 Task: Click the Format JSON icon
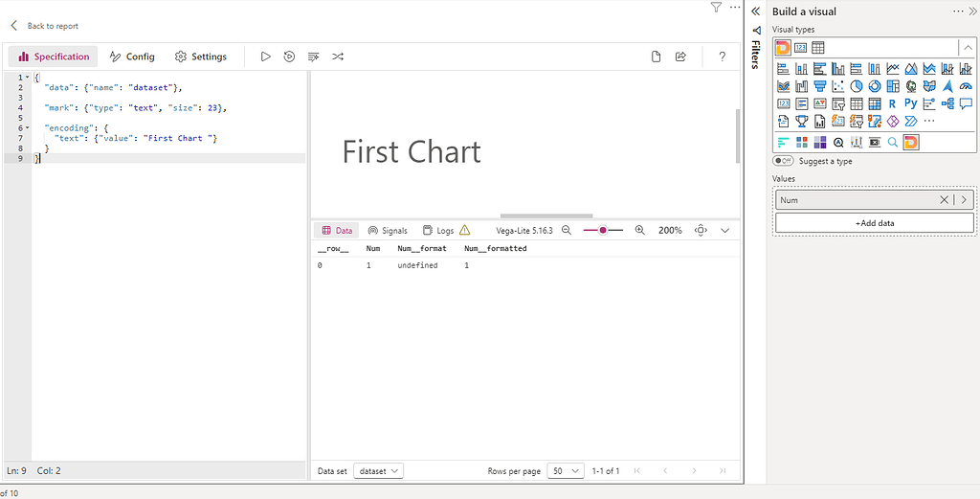[313, 57]
